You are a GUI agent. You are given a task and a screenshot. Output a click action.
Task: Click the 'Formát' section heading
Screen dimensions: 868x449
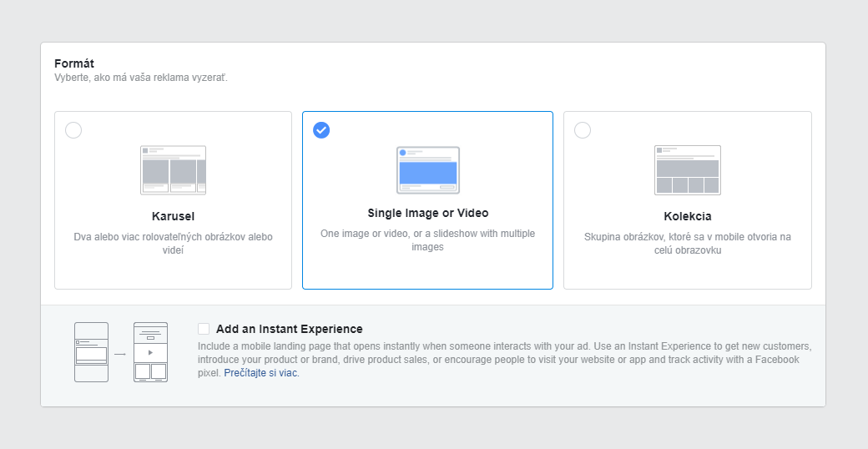[74, 63]
